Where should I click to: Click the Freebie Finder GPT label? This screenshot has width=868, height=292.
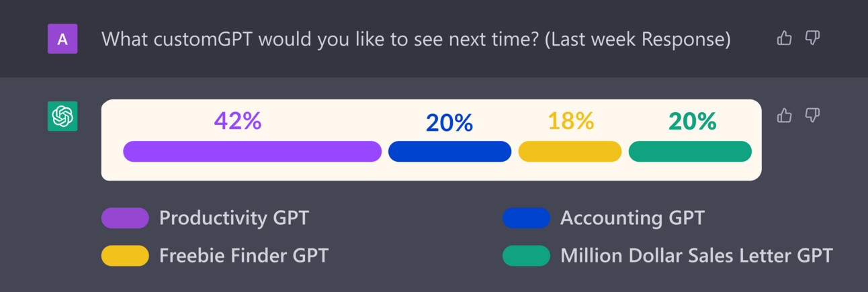point(244,256)
